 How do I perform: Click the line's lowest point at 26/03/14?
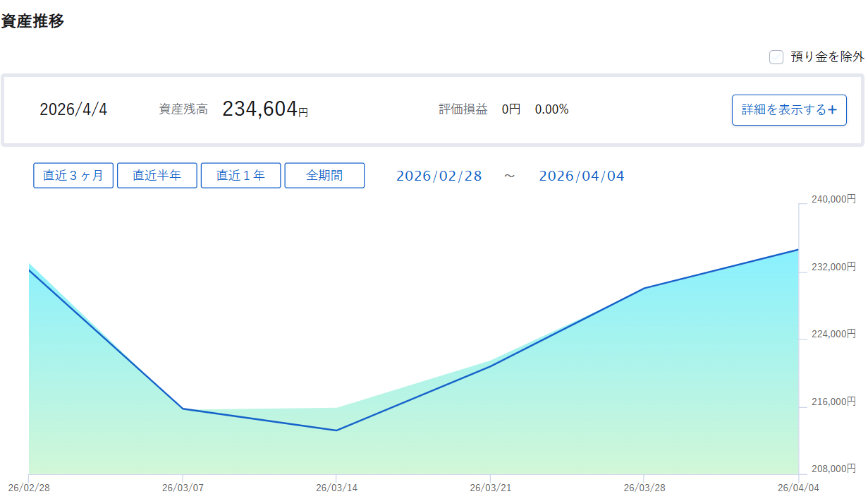(x=336, y=430)
